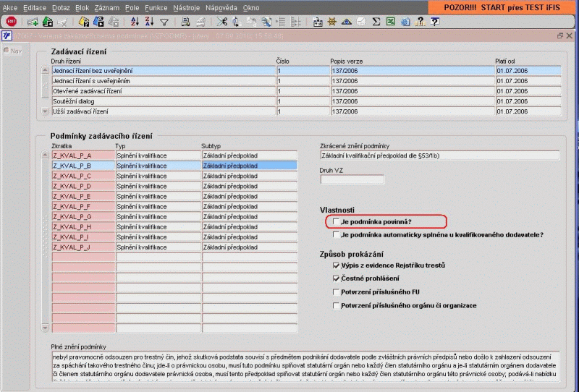This screenshot has height=392, width=579.
Task: Uncheck the 'Čestné prohlášení' checkbox
Action: coord(336,278)
